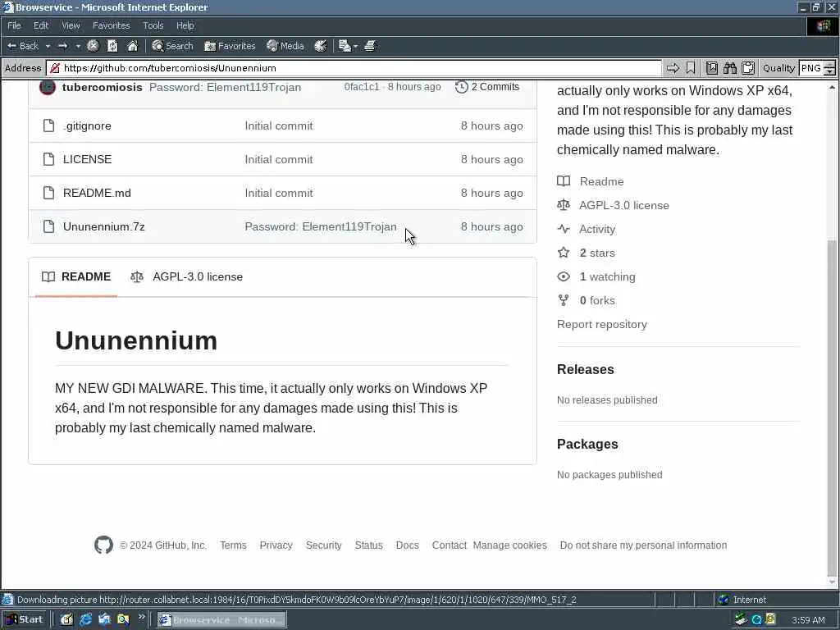The width and height of the screenshot is (840, 630).
Task: Click the bookmark ribbon icon
Action: click(x=691, y=68)
